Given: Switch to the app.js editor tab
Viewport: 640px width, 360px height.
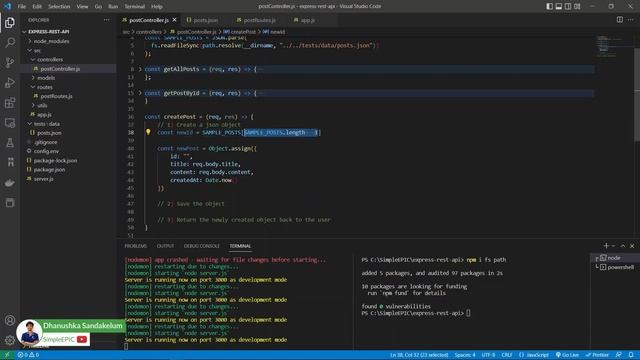Looking at the screenshot, I should (308, 20).
